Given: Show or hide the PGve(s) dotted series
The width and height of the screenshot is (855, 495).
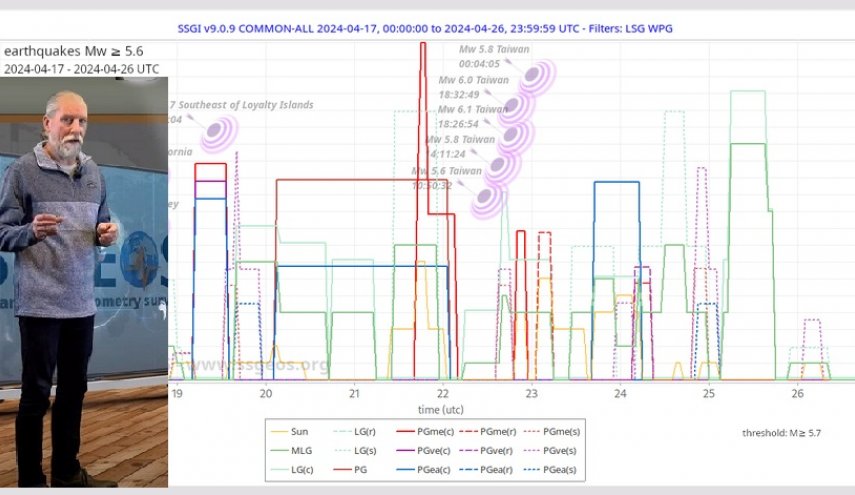Looking at the screenshot, I should tap(550, 451).
